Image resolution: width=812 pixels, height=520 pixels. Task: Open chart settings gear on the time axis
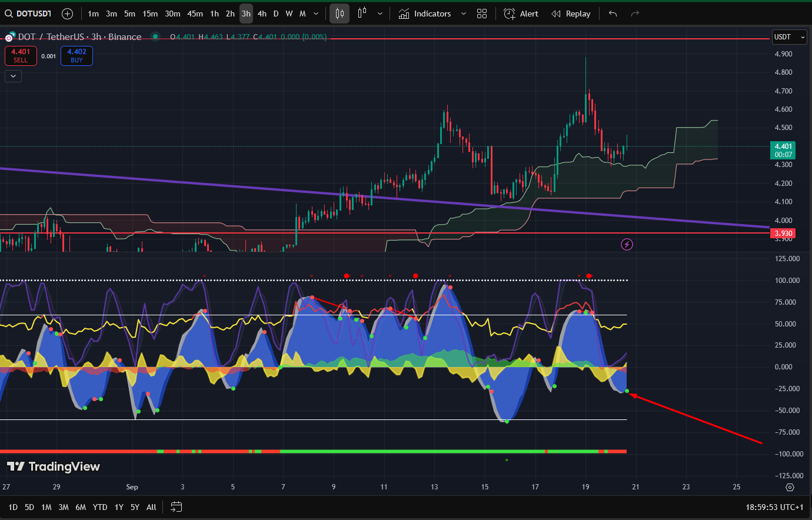(x=790, y=487)
